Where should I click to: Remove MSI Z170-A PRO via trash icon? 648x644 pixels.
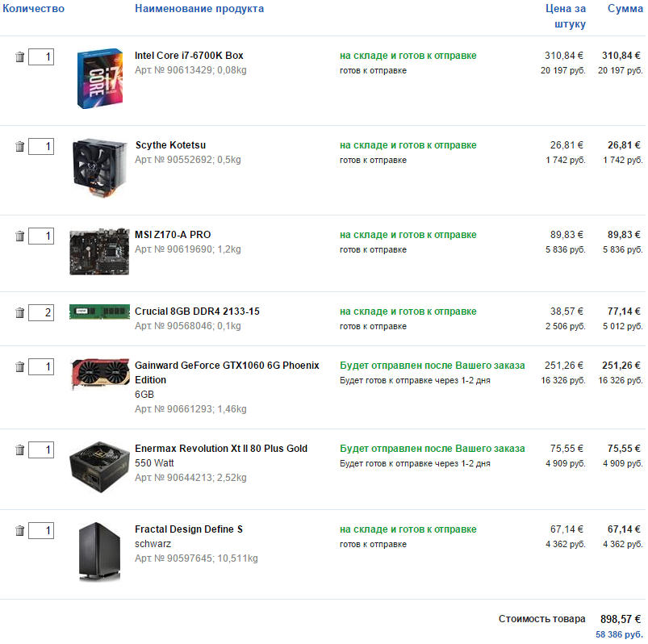(x=20, y=236)
